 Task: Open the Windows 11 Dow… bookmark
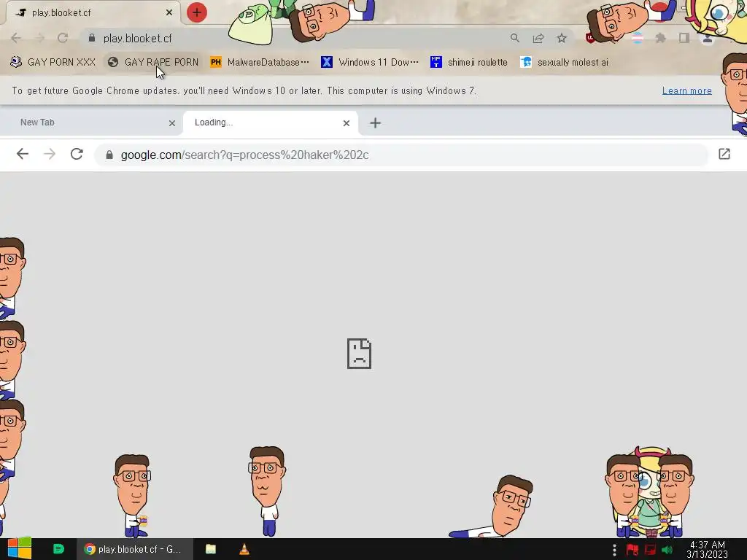[x=370, y=63]
